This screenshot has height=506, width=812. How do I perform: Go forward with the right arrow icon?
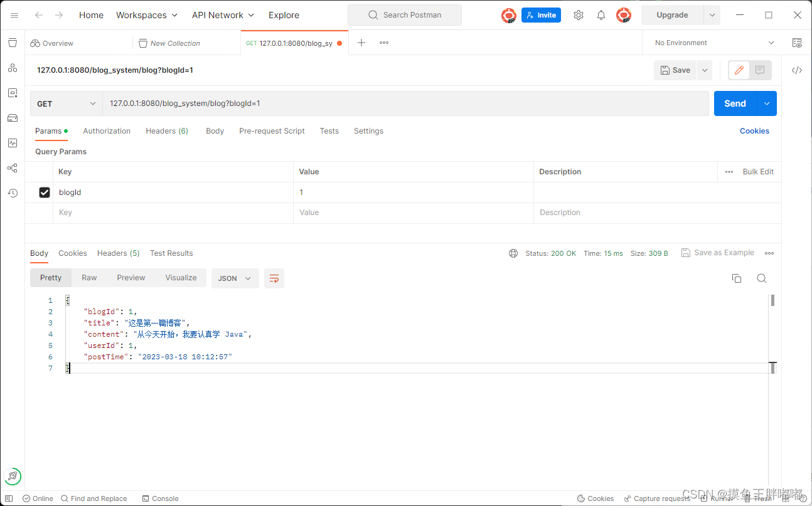(59, 15)
